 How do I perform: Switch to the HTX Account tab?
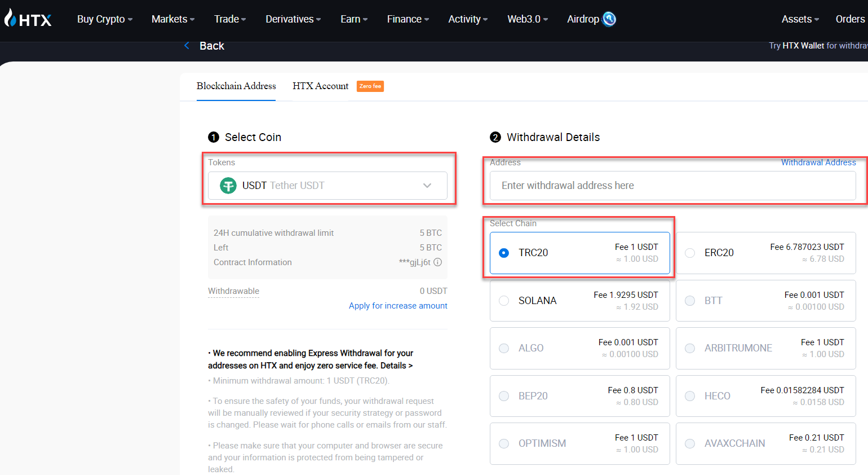click(320, 86)
